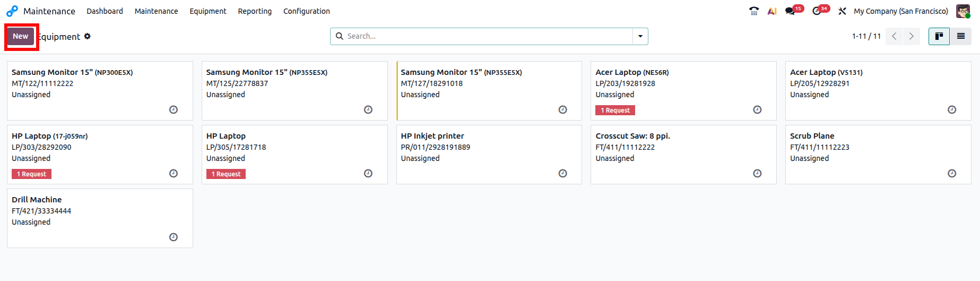980x281 pixels.
Task: Click 1 Request badge on Acer Laptop (NE56R)
Action: [x=615, y=110]
